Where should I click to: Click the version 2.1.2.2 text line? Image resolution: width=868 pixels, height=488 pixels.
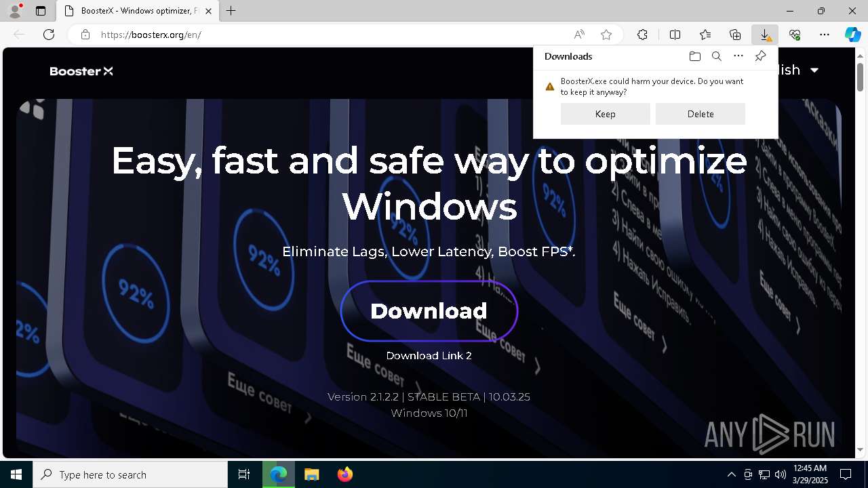(x=429, y=396)
